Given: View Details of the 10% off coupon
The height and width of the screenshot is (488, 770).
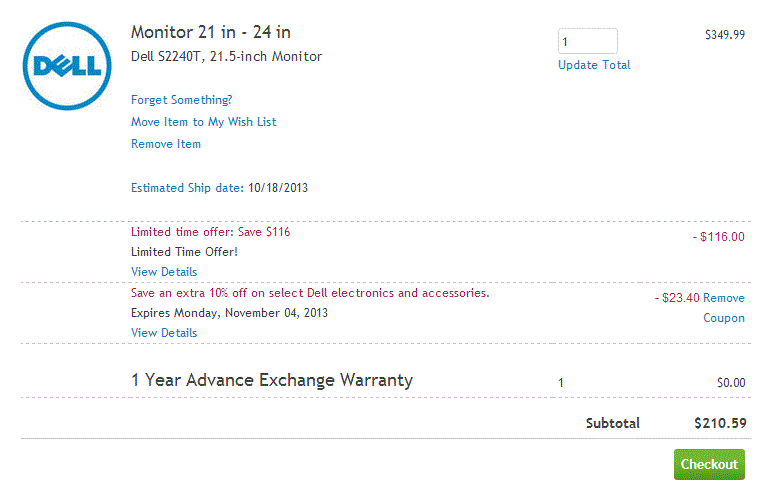Looking at the screenshot, I should tap(164, 333).
